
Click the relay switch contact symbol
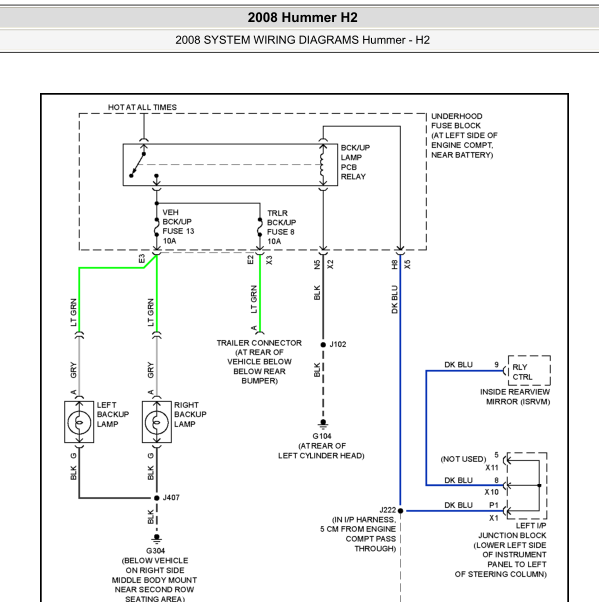coord(137,165)
